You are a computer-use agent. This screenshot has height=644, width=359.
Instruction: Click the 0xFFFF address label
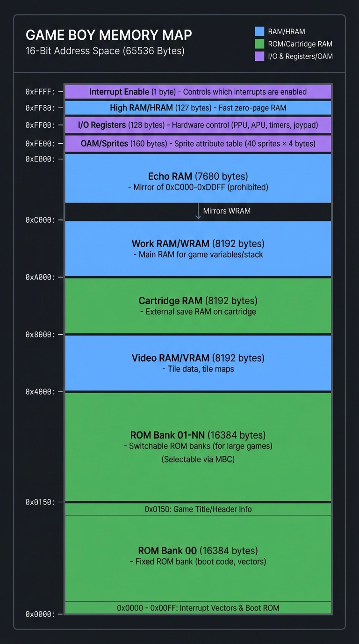coord(40,92)
